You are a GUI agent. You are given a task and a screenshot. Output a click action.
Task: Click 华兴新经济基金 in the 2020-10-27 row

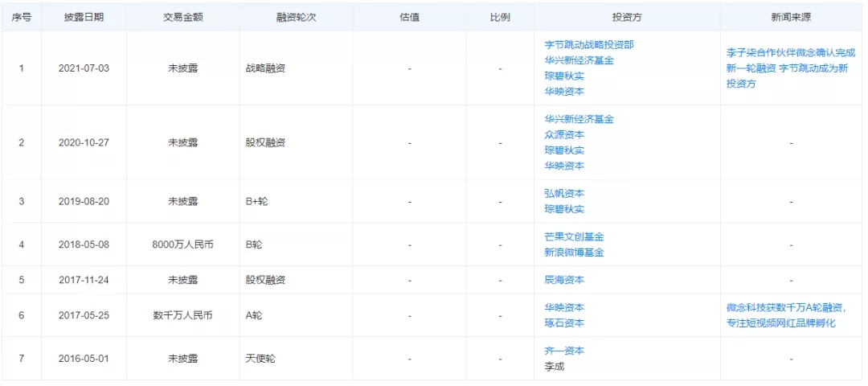tap(579, 119)
